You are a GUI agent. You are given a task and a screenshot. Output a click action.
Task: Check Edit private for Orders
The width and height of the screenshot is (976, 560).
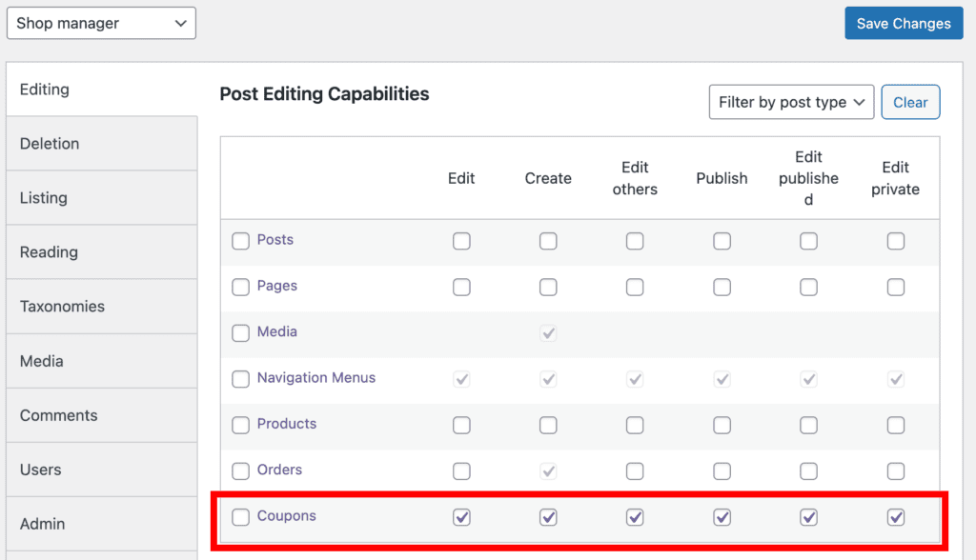(895, 470)
